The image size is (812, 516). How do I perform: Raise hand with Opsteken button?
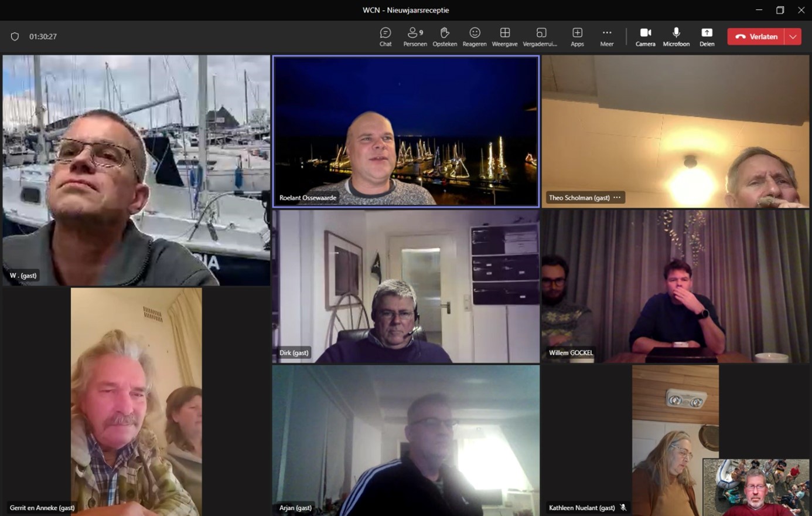point(445,36)
